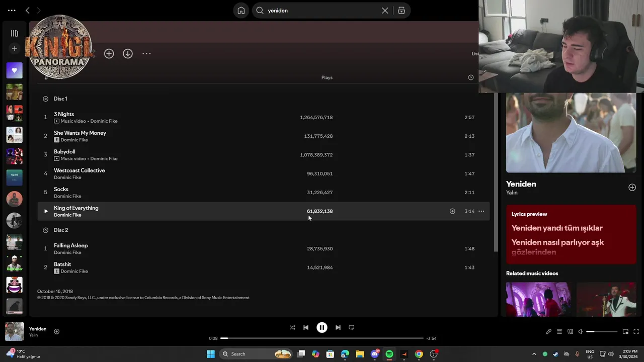Toggle remaining time display '-3:54'
Viewport: 644px width, 362px height.
click(431, 338)
